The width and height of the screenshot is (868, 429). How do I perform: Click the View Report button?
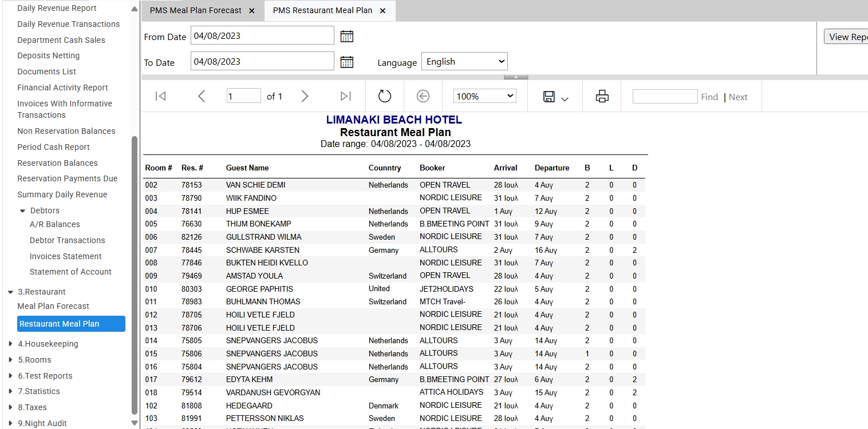click(846, 37)
